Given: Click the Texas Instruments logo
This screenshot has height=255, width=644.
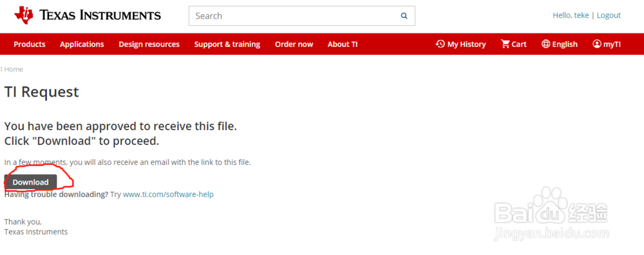Looking at the screenshot, I should 88,15.
